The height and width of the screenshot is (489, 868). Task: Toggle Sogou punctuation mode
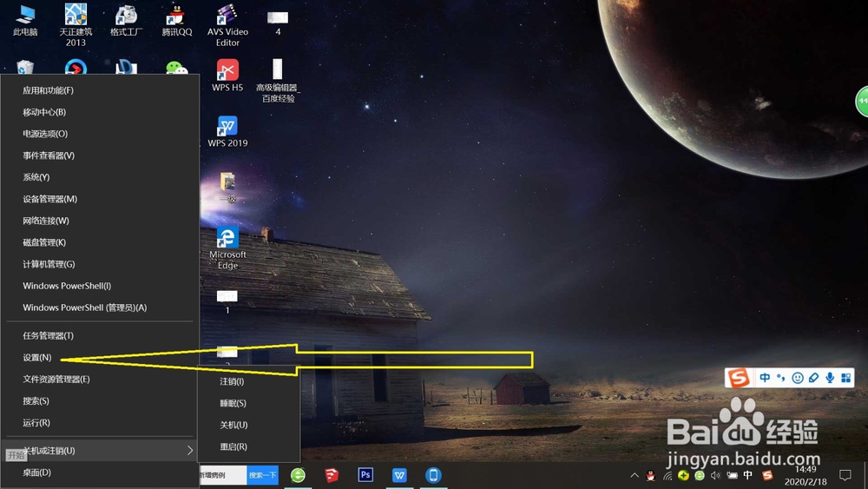coord(781,378)
